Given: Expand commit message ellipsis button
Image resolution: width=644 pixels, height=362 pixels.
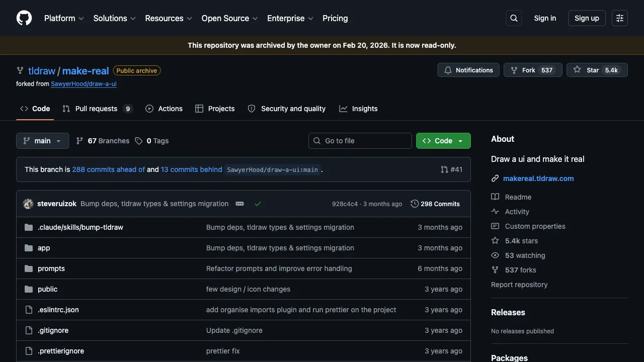Looking at the screenshot, I should (240, 204).
